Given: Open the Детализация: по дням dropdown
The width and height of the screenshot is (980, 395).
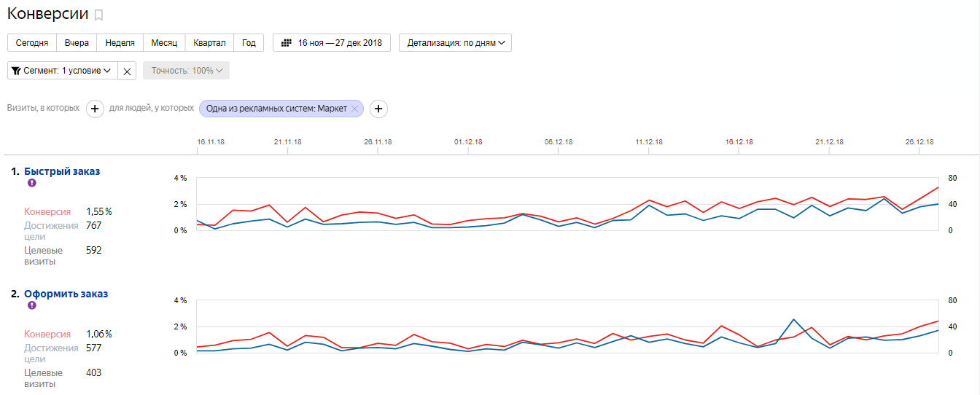Looking at the screenshot, I should [x=455, y=43].
